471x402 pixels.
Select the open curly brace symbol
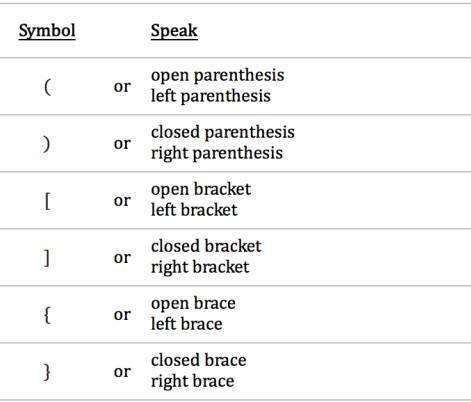pyautogui.click(x=47, y=315)
